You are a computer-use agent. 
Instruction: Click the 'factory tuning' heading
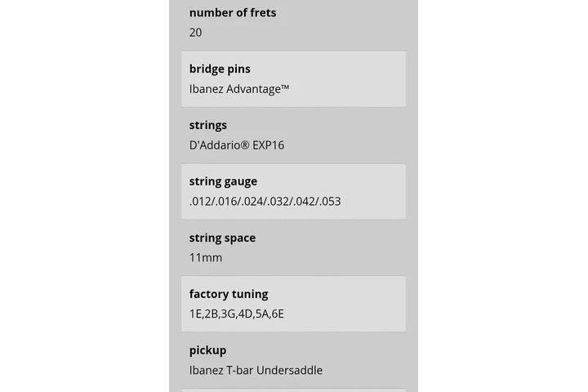point(229,294)
